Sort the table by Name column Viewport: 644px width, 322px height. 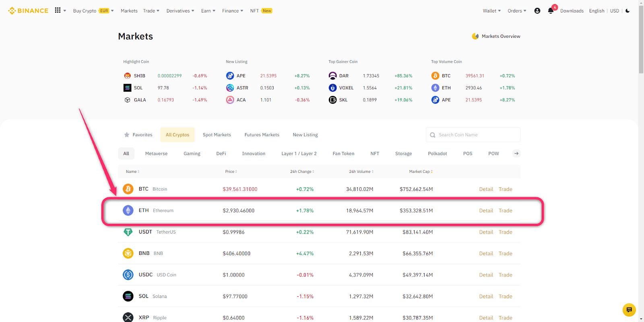[x=133, y=172]
